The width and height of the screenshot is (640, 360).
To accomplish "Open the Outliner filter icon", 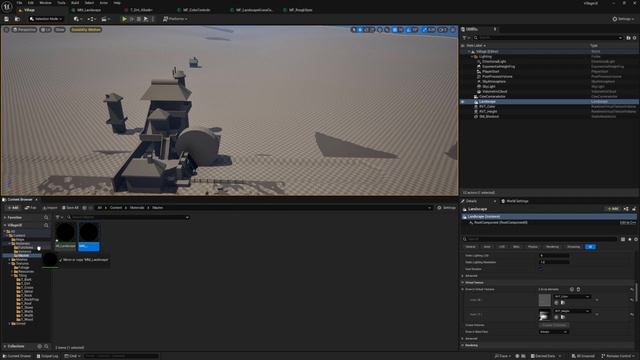I will pos(465,38).
